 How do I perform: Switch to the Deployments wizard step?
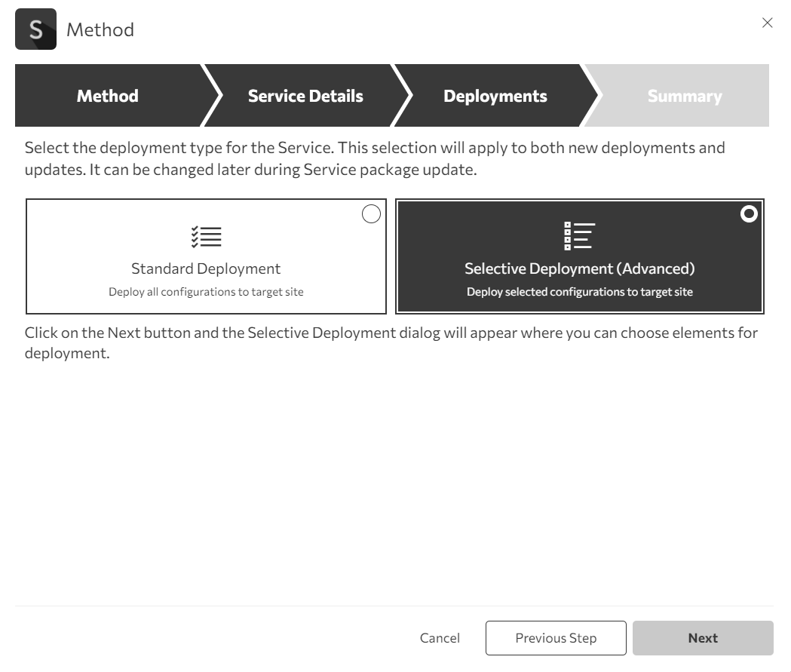pyautogui.click(x=495, y=95)
